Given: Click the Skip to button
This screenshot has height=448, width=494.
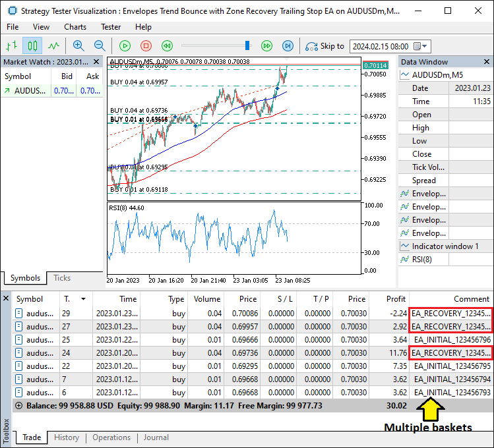Looking at the screenshot, I should [x=324, y=46].
